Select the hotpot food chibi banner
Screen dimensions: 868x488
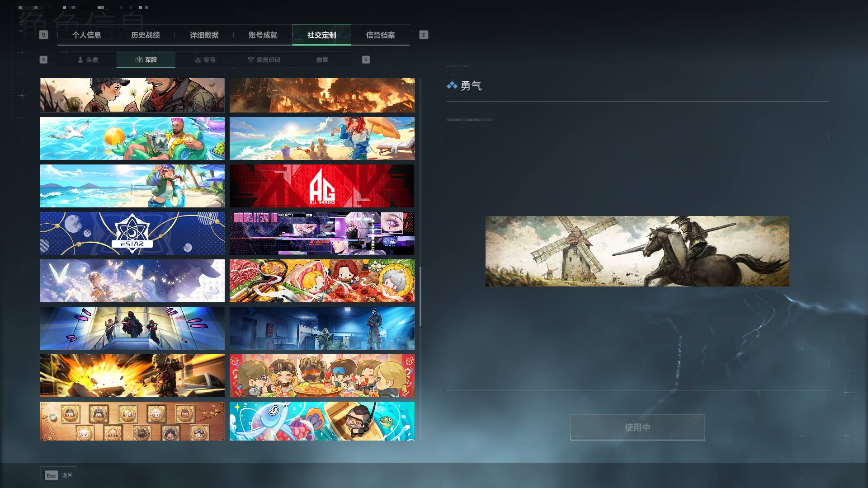click(x=322, y=281)
